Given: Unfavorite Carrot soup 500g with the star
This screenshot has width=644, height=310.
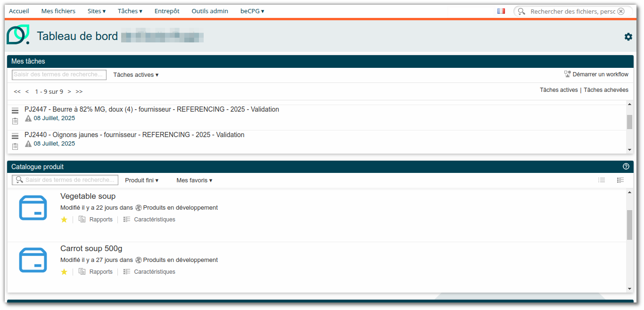Looking at the screenshot, I should click(x=64, y=272).
